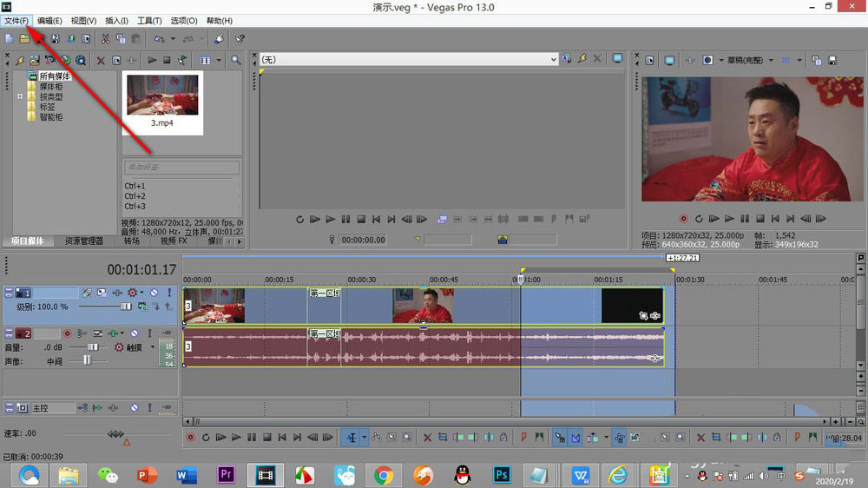Toggle Auto Ripple in timeline toolbar
The image size is (868, 488).
(592, 438)
